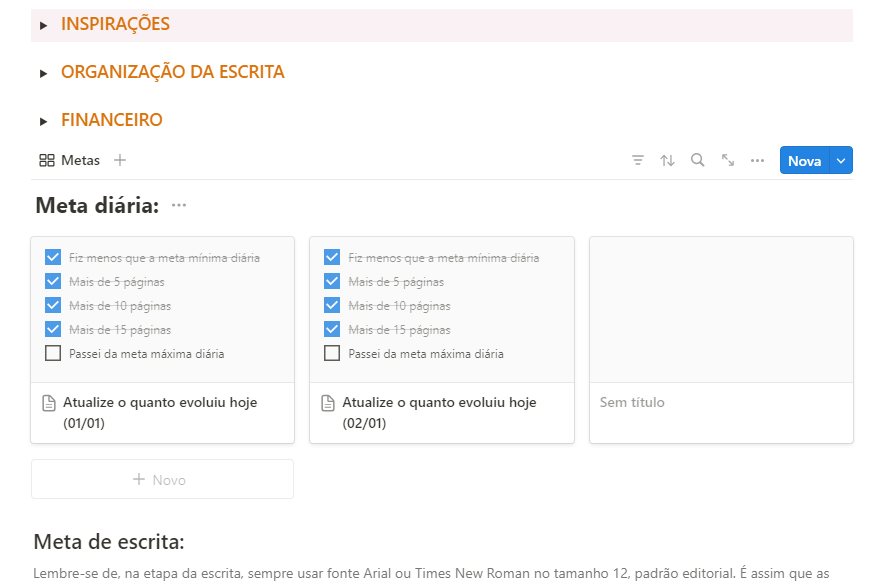The image size is (878, 586).
Task: Select the Metas view tab
Action: (70, 160)
